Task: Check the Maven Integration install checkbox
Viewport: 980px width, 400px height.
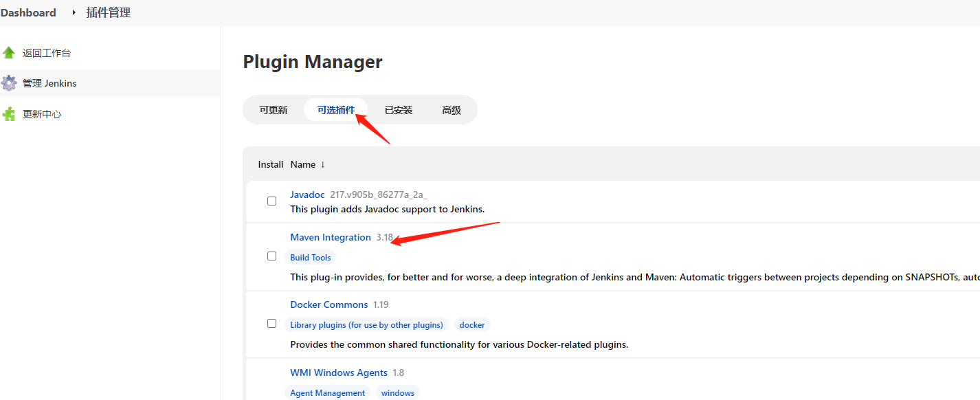Action: (271, 256)
